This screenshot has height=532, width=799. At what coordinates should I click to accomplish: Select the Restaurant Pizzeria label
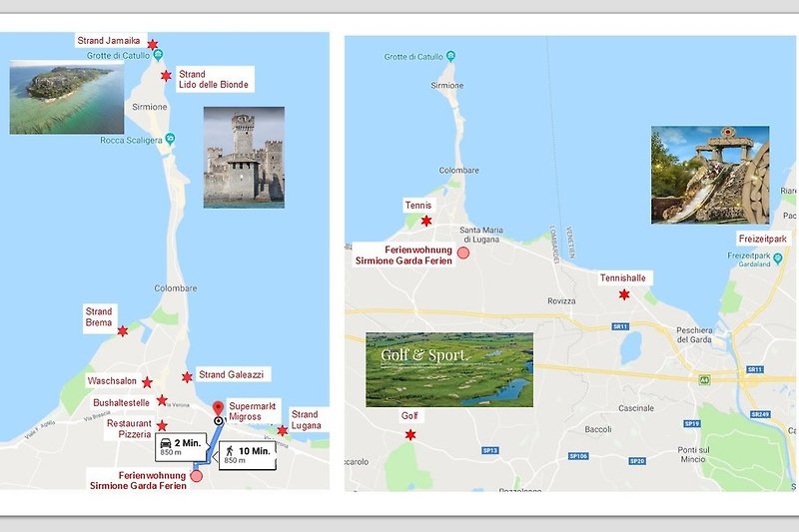pos(129,428)
